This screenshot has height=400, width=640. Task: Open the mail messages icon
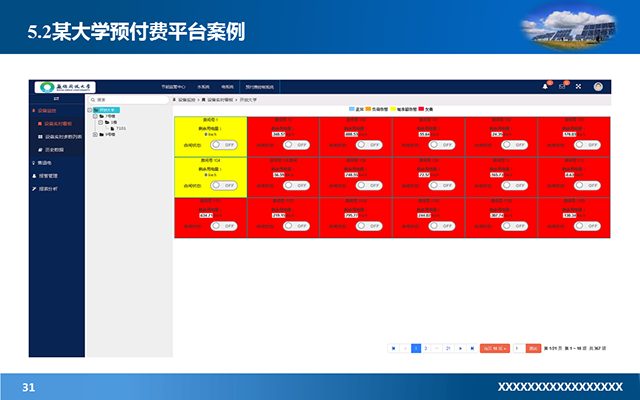click(x=562, y=87)
